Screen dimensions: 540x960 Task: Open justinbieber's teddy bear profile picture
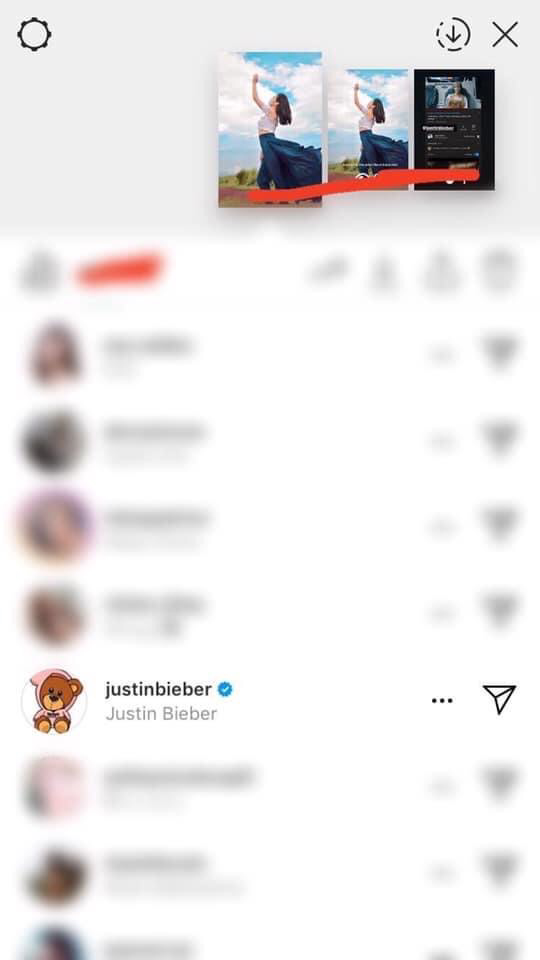(x=54, y=701)
